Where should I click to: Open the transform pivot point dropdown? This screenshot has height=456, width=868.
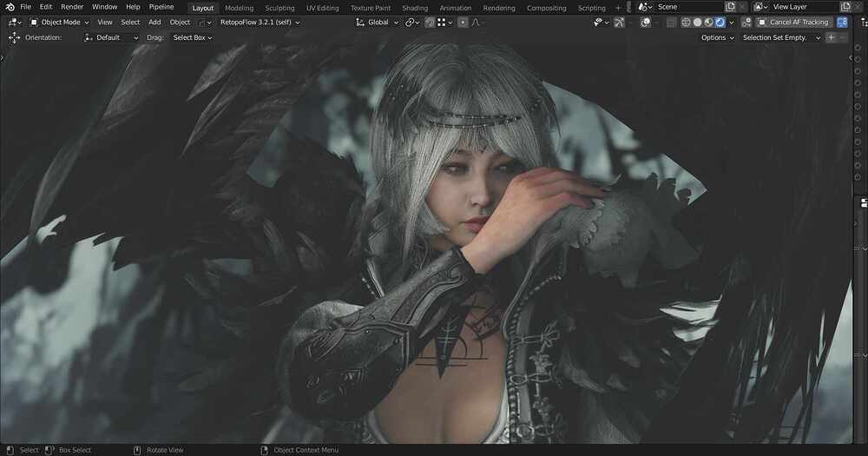click(412, 23)
